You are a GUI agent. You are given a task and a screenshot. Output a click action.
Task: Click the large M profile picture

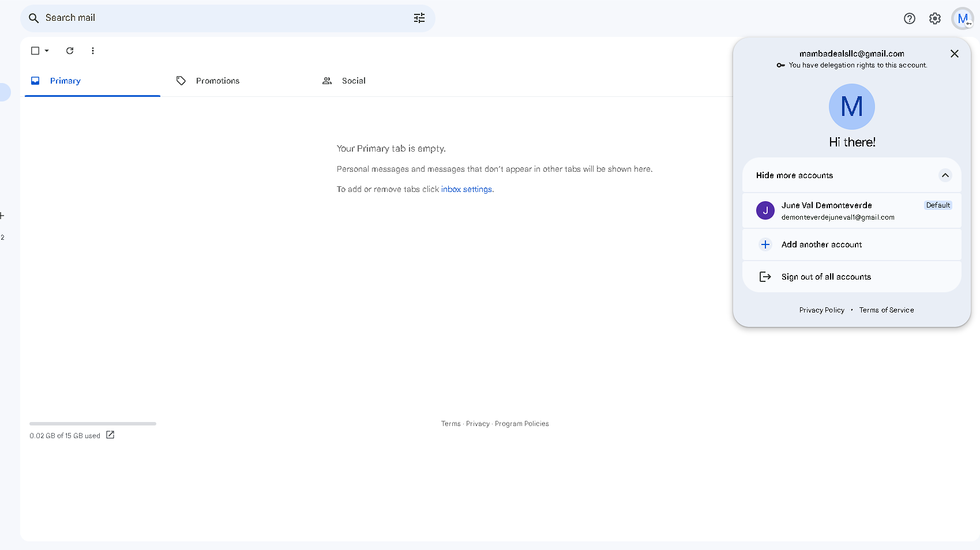click(852, 107)
